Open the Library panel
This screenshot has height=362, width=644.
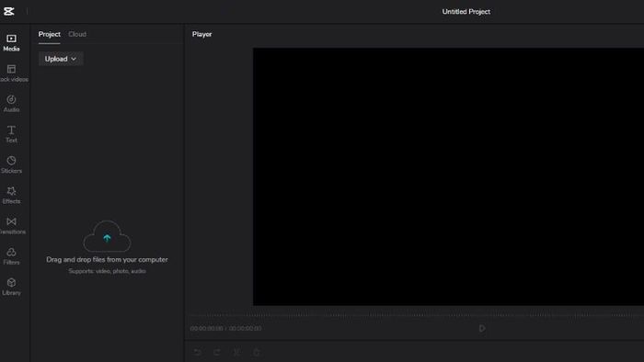coord(11,287)
